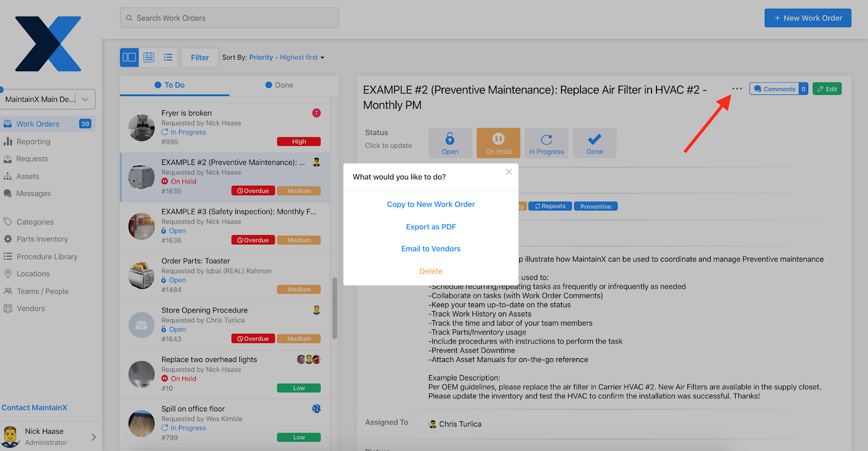Set status to Open
Image resolution: width=868 pixels, height=451 pixels.
tap(450, 143)
